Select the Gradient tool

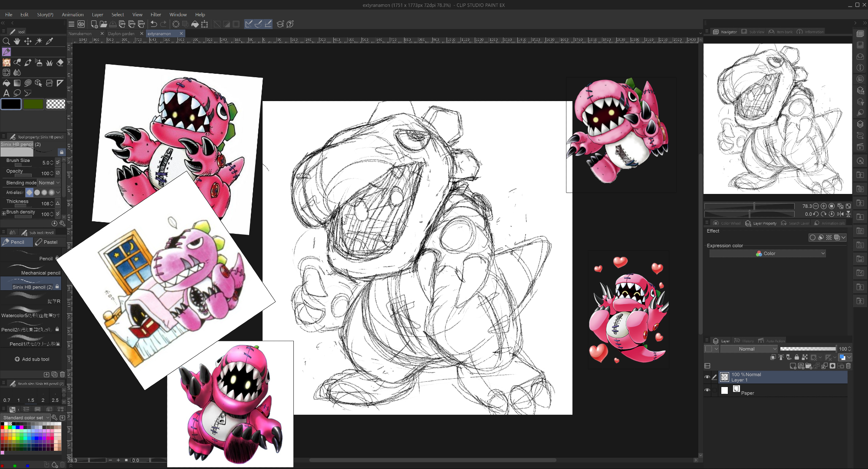coord(17,83)
